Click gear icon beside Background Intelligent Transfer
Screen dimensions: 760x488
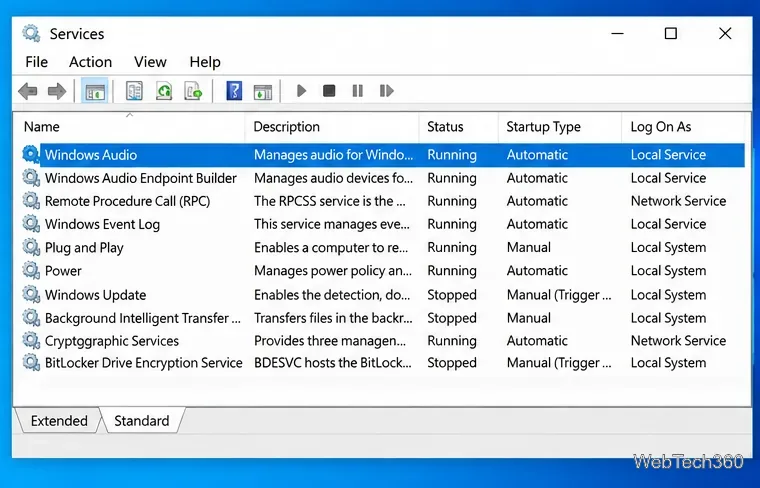coord(31,318)
